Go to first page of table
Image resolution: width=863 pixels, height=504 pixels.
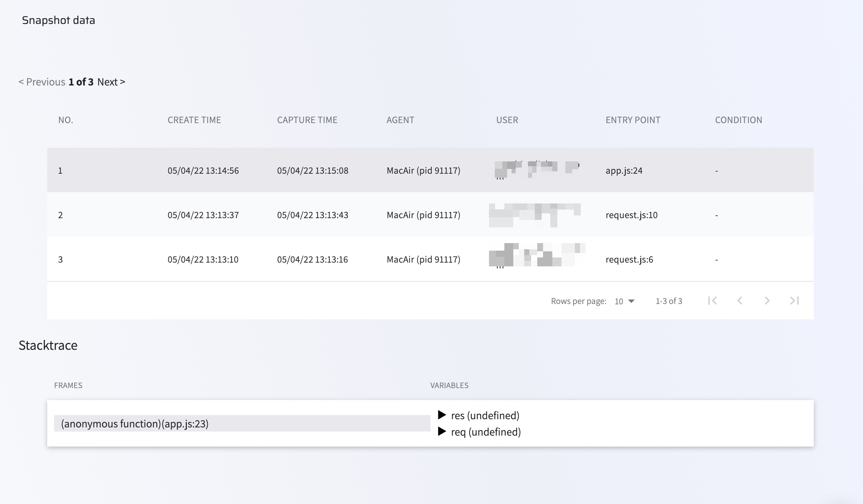(712, 301)
